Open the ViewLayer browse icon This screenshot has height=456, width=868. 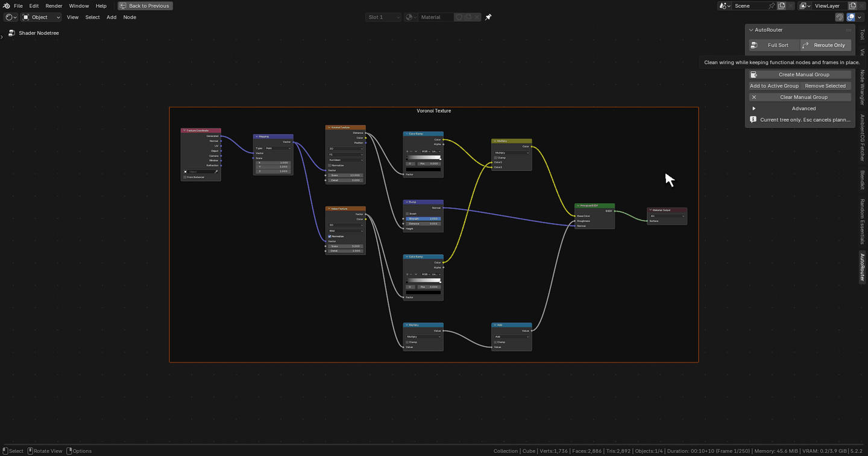805,5
